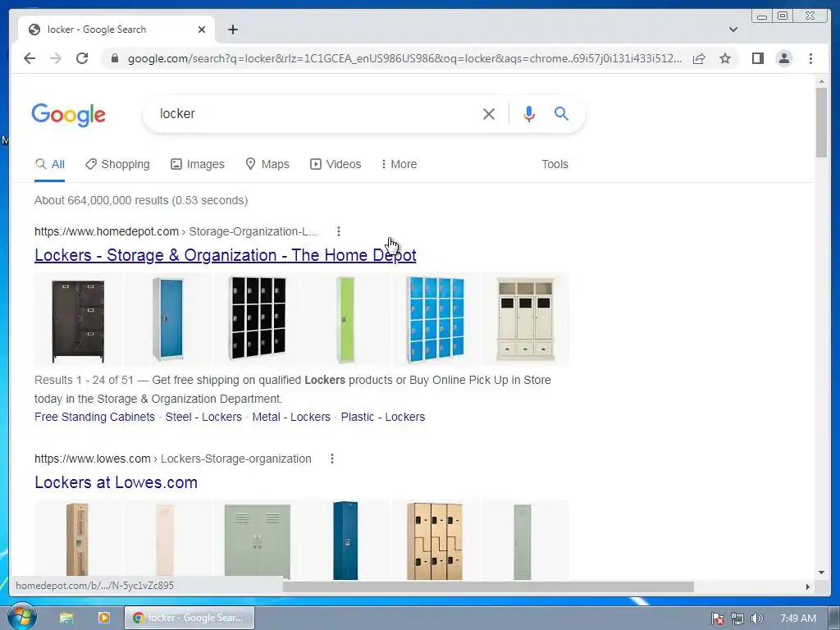840x630 pixels.
Task: Click the sage double-door cabinet thumbnail
Action: [x=257, y=540]
